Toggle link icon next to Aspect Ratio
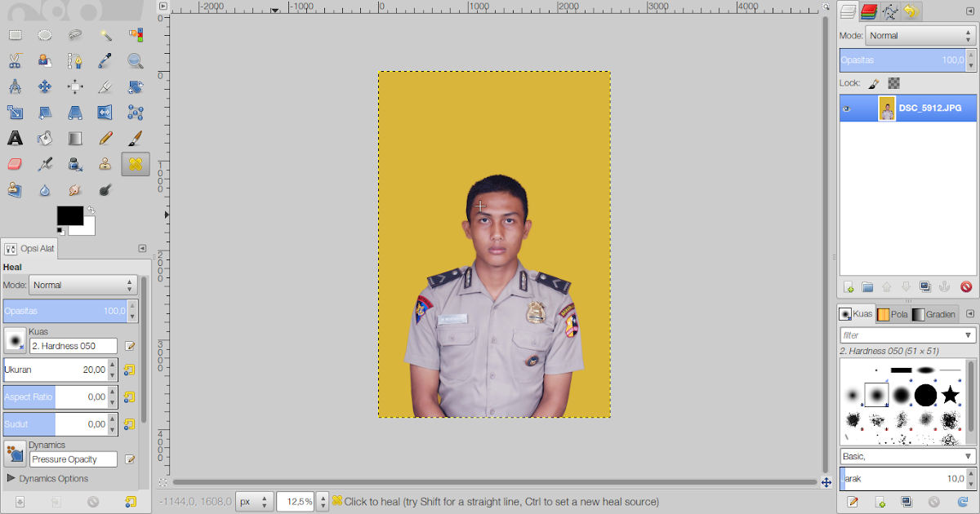 point(129,397)
